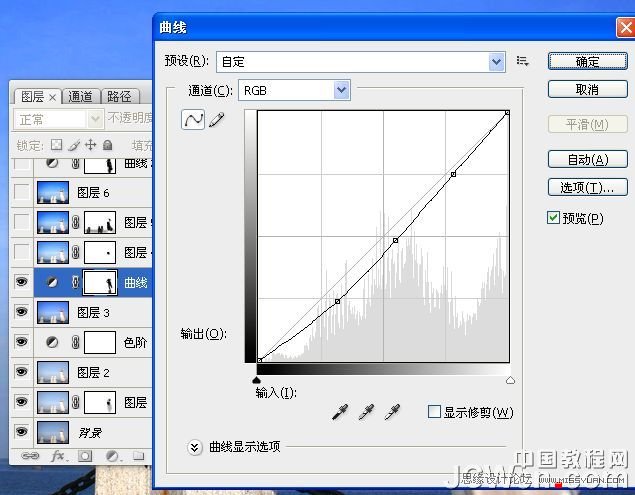
Task: Pick the black point eyedropper
Action: click(x=342, y=412)
